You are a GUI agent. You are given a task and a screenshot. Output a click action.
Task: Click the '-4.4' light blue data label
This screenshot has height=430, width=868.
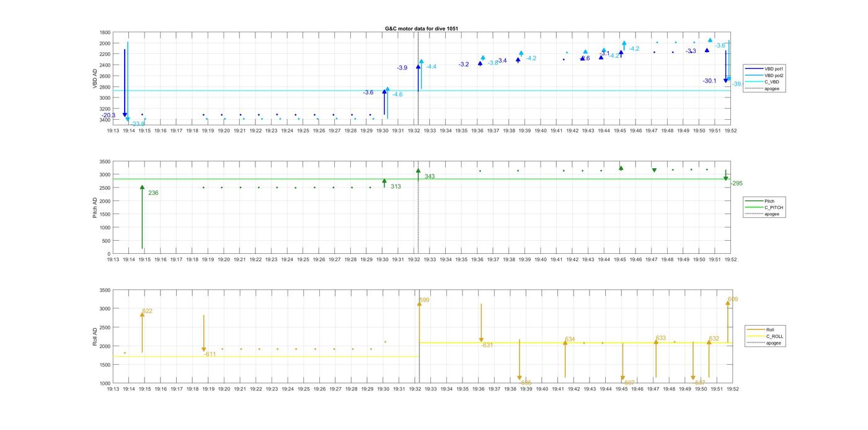(431, 67)
